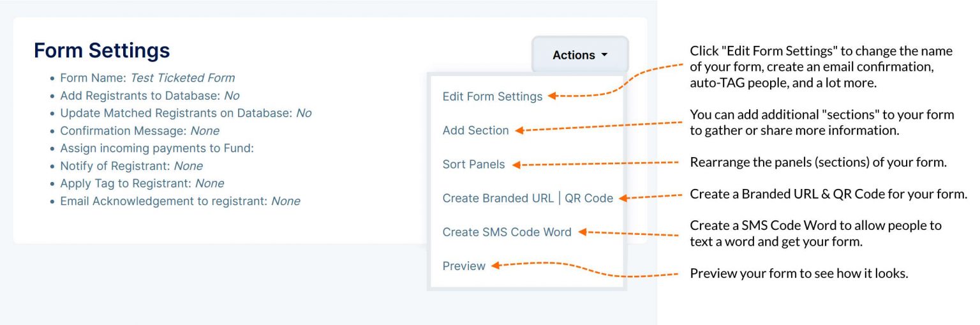The height and width of the screenshot is (325, 980).
Task: Select the Form Name: Test Ticketed Form line
Action: point(147,78)
